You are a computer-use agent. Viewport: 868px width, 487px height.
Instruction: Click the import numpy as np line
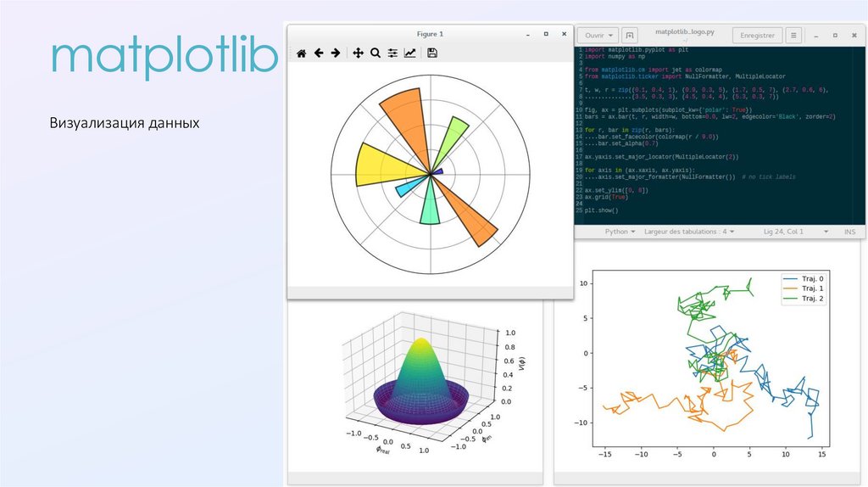615,57
